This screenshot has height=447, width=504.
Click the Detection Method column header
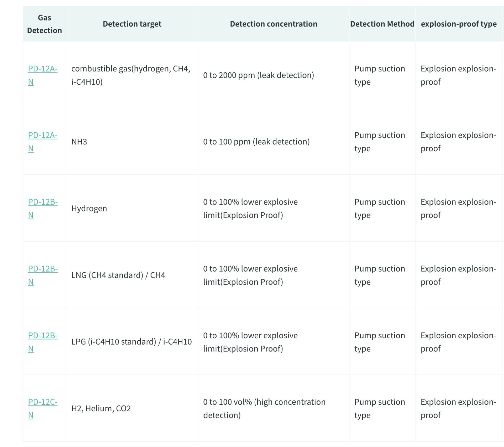(x=382, y=24)
